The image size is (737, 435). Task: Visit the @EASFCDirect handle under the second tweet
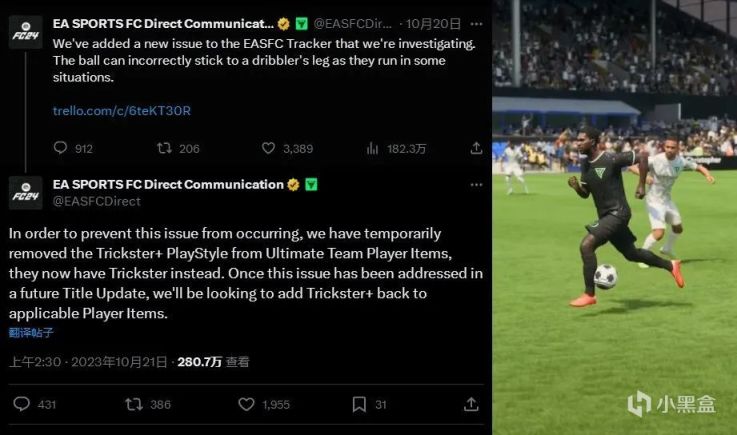pyautogui.click(x=96, y=201)
